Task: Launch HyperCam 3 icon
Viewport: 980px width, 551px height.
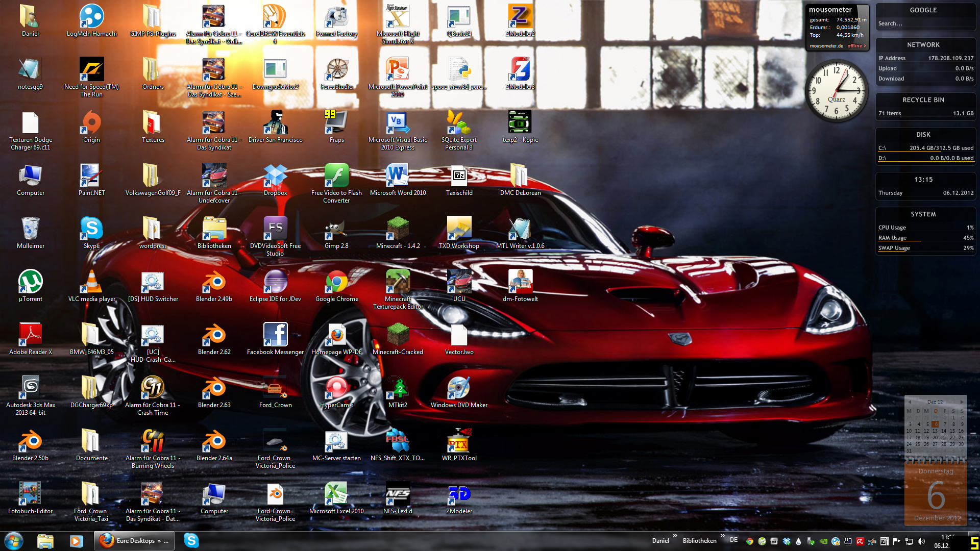Action: coord(337,392)
